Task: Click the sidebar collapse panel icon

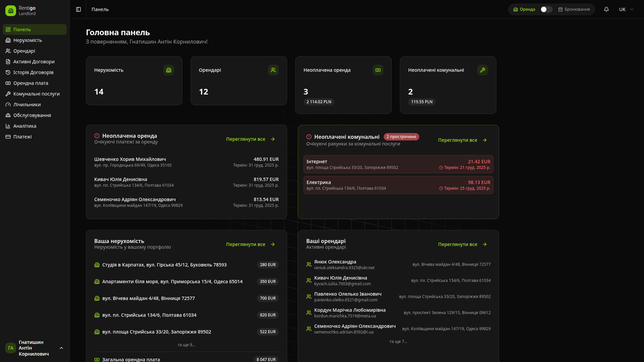Action: click(x=78, y=9)
